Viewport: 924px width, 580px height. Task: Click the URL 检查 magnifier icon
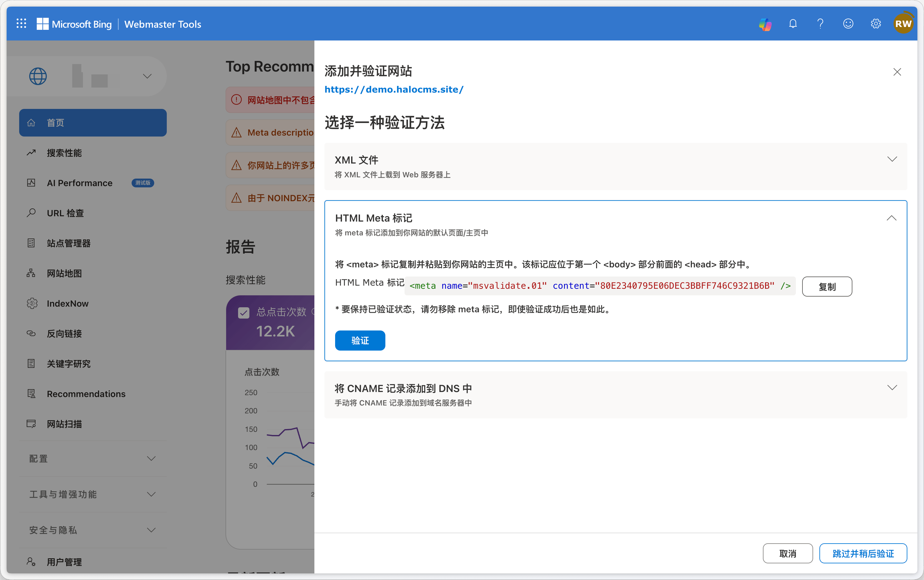(x=31, y=213)
